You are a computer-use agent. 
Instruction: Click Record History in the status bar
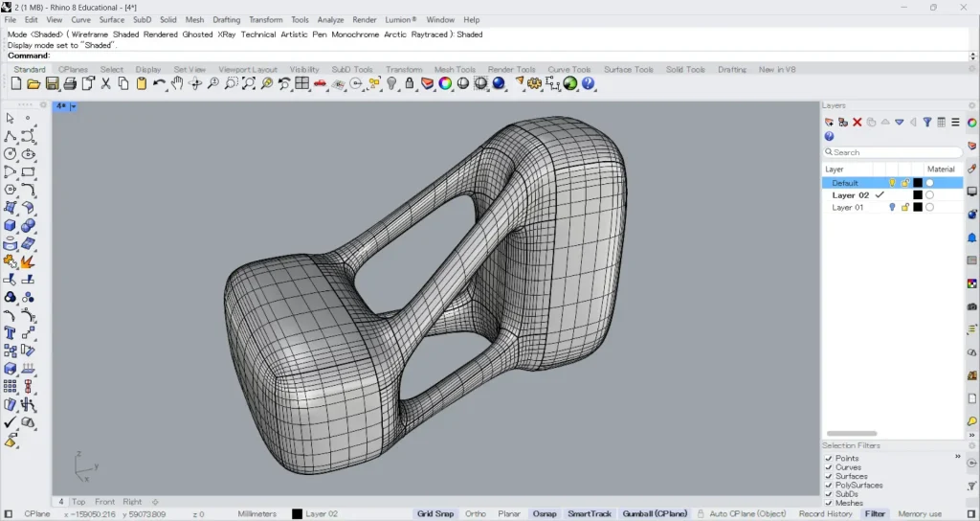click(x=825, y=514)
